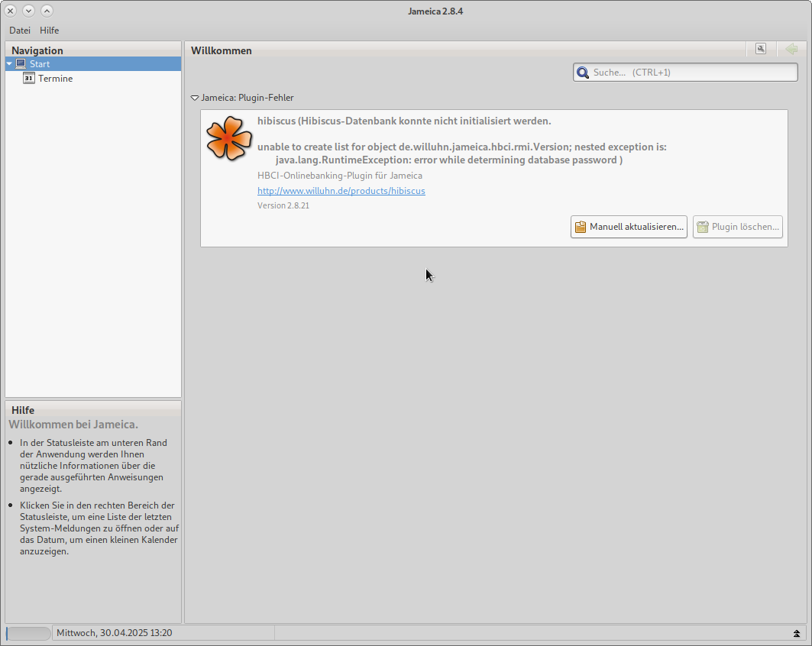Collapse the Jameica: Plugin-Fehler section
The height and width of the screenshot is (646, 812).
[195, 98]
